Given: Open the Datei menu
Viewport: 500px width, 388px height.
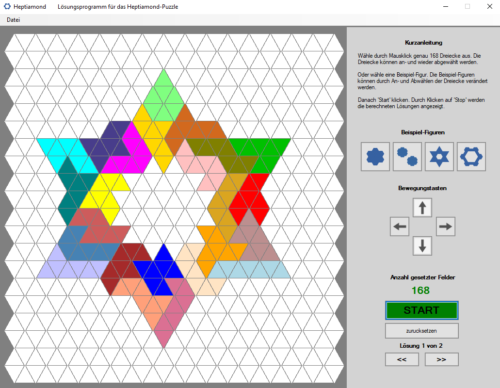Looking at the screenshot, I should [13, 20].
